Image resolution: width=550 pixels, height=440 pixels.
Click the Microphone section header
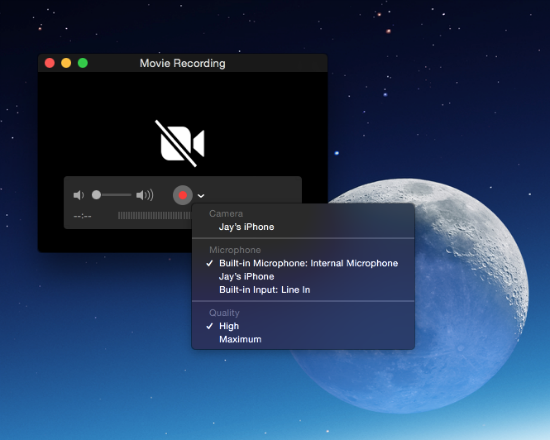click(x=235, y=250)
